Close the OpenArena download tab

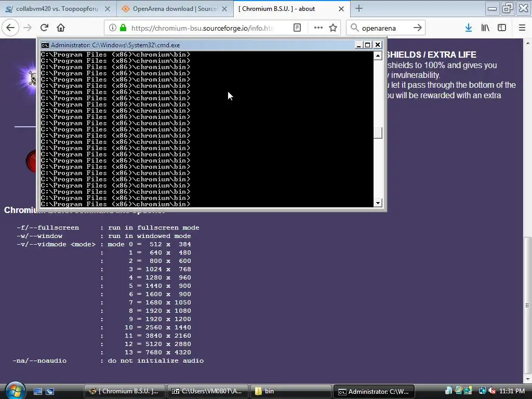click(x=224, y=9)
